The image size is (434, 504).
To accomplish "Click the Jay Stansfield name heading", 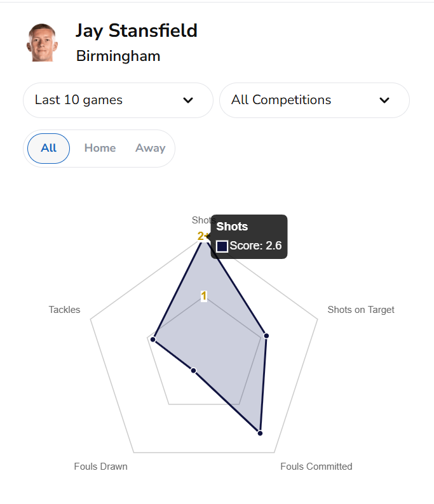I will click(x=137, y=30).
